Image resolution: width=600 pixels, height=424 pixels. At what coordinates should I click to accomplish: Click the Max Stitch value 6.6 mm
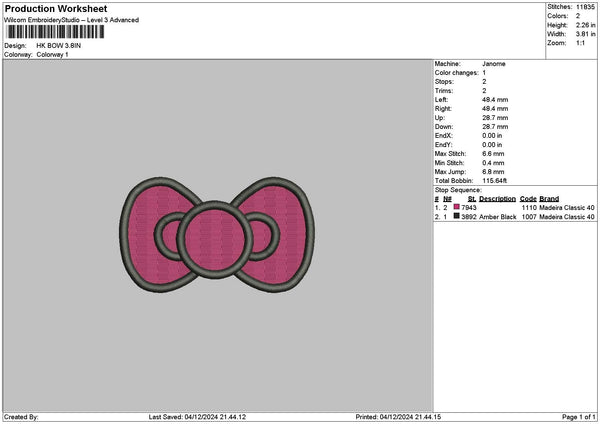click(493, 153)
